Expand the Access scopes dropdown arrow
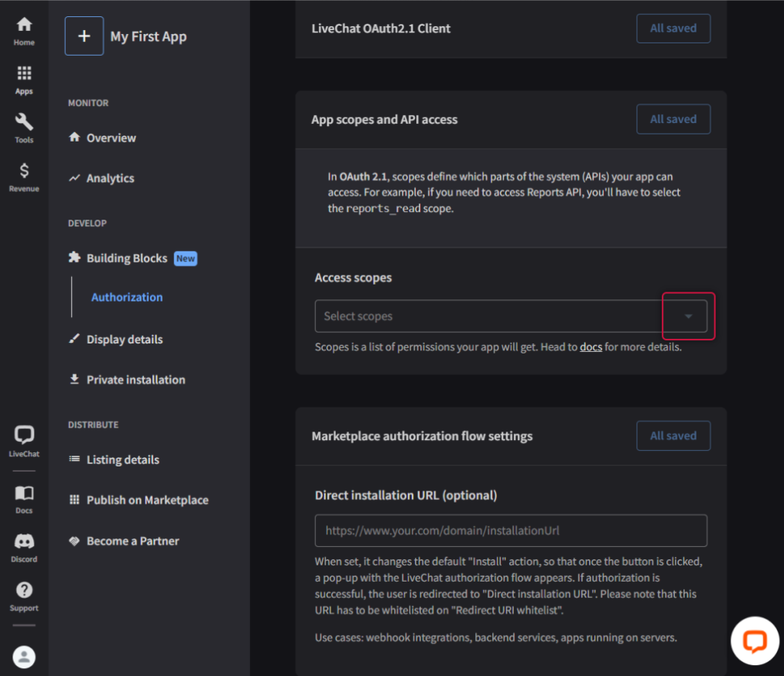The image size is (784, 676). tap(688, 316)
